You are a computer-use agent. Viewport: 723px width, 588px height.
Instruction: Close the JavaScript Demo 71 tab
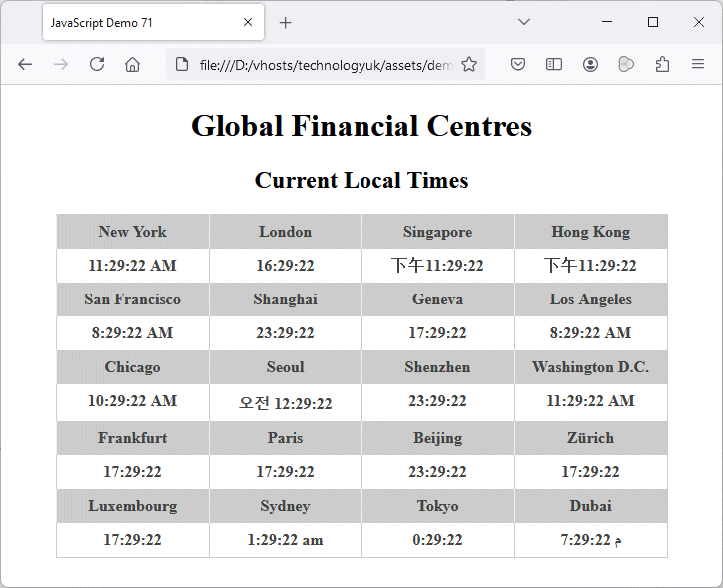click(x=248, y=22)
